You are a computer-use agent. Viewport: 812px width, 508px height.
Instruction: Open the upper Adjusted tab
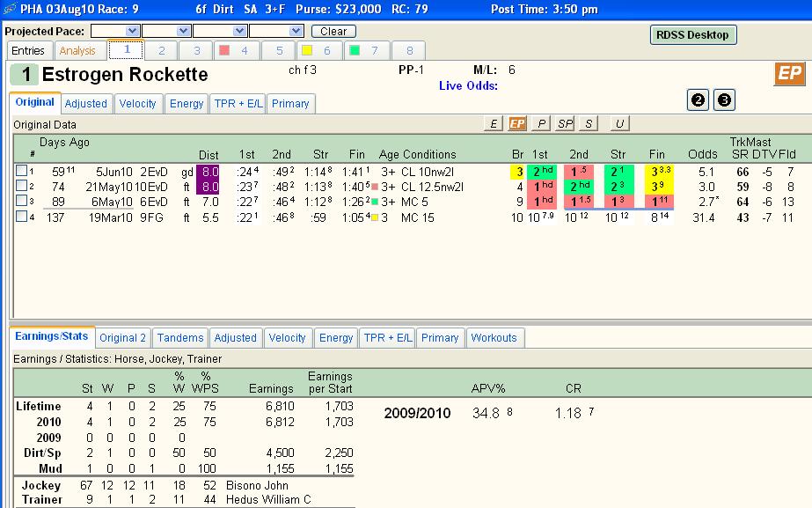point(86,104)
